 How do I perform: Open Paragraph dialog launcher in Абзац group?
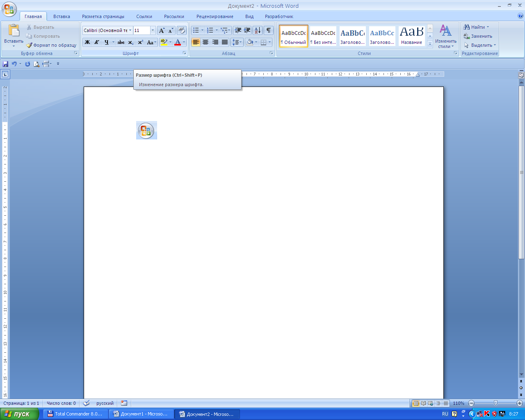272,53
